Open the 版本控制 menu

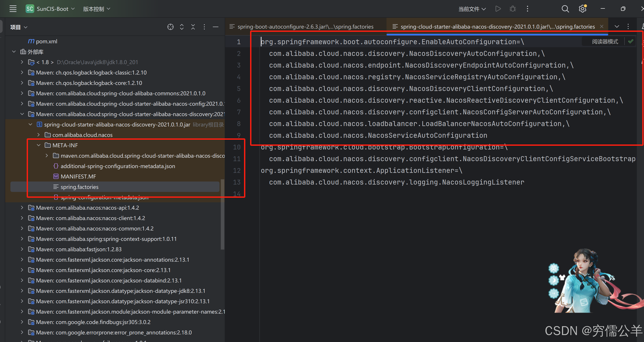tap(96, 9)
